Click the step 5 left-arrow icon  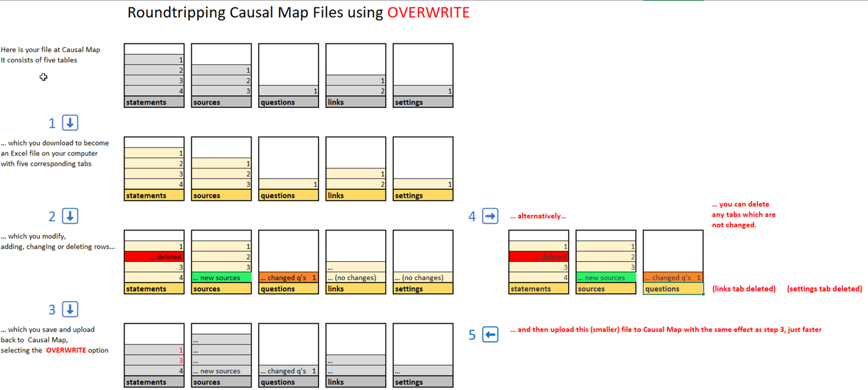pyautogui.click(x=490, y=335)
